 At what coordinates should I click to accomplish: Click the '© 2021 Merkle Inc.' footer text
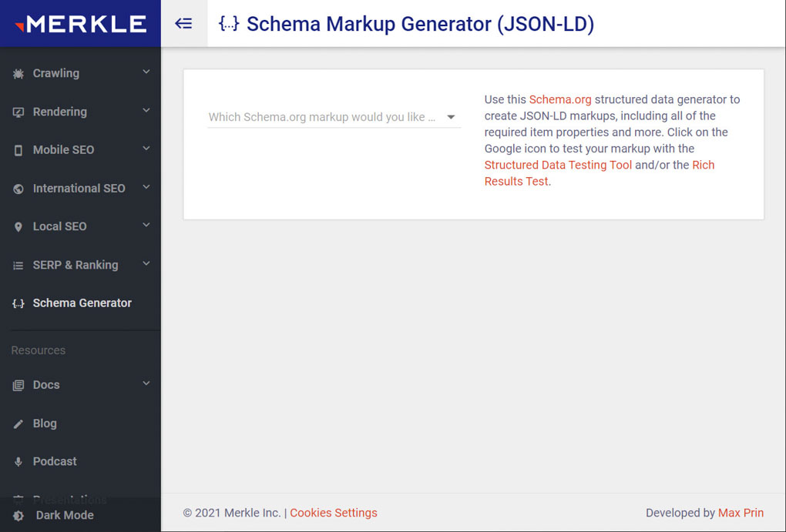[x=232, y=513]
